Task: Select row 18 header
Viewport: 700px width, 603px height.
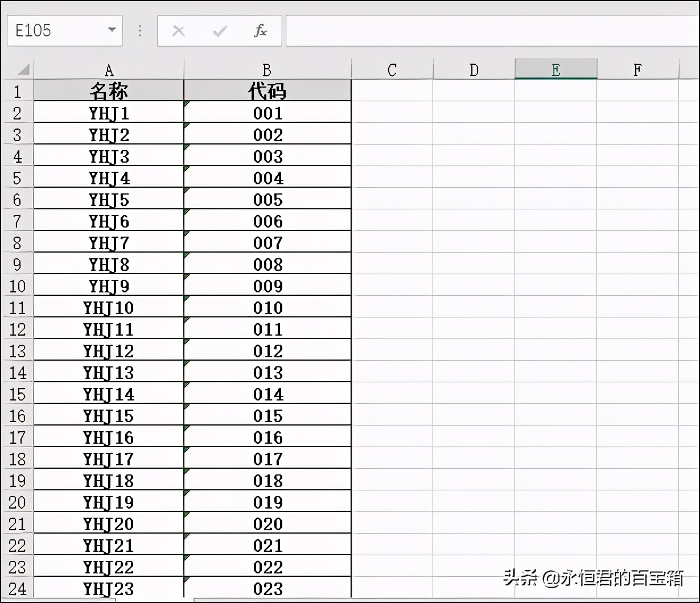Action: [17, 459]
